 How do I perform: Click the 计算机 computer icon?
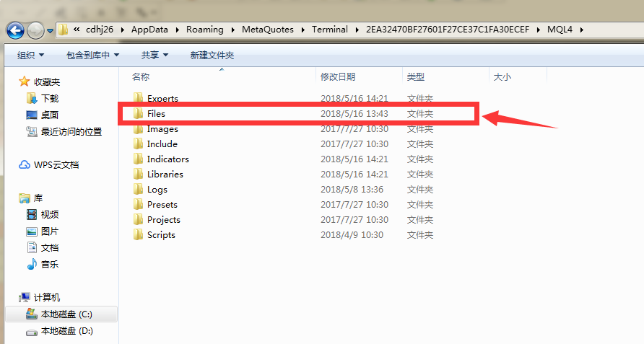[x=25, y=297]
